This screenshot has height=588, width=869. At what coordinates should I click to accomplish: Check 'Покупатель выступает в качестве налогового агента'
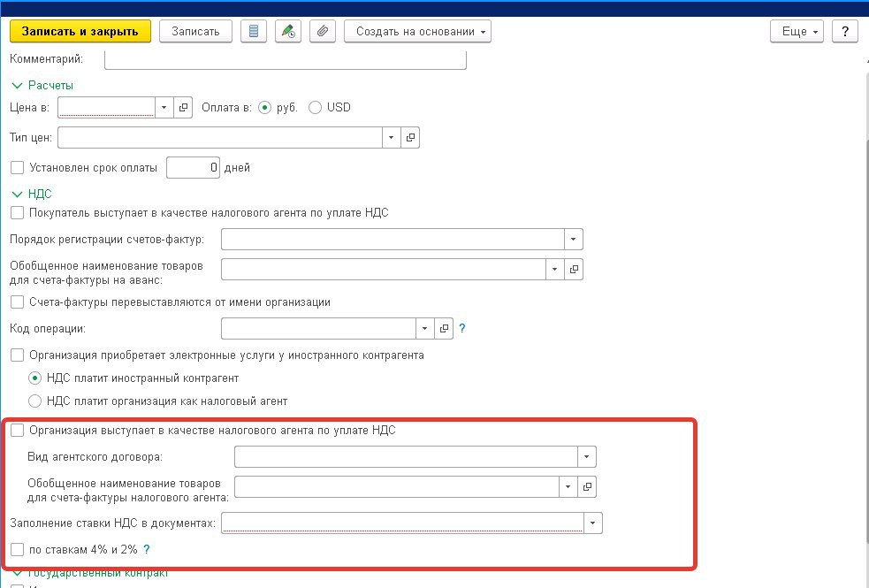click(x=17, y=213)
